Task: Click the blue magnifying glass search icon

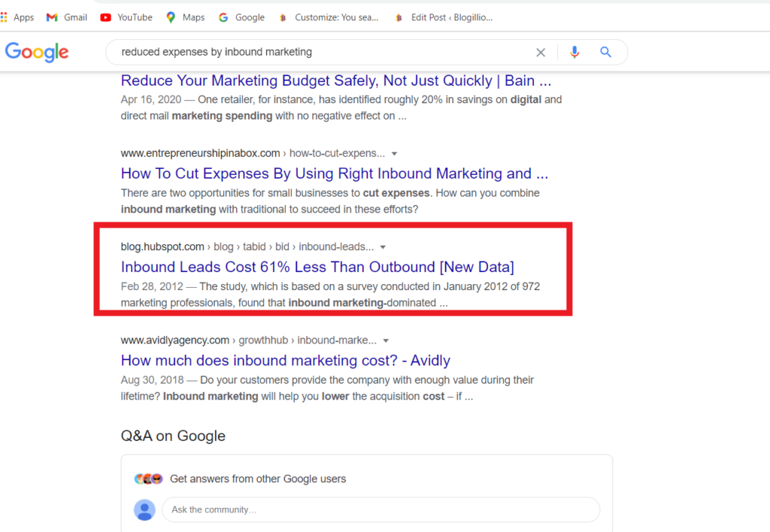Action: 605,53
